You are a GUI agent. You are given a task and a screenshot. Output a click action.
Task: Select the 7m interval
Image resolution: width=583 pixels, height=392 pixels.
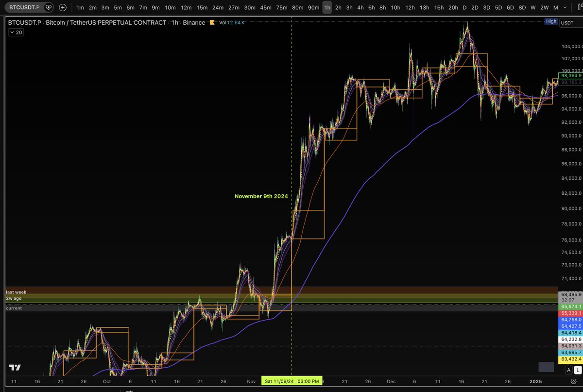143,8
